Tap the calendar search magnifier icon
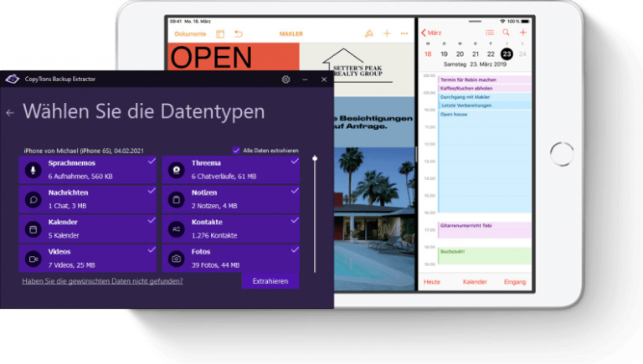The height and width of the screenshot is (364, 643). [506, 33]
